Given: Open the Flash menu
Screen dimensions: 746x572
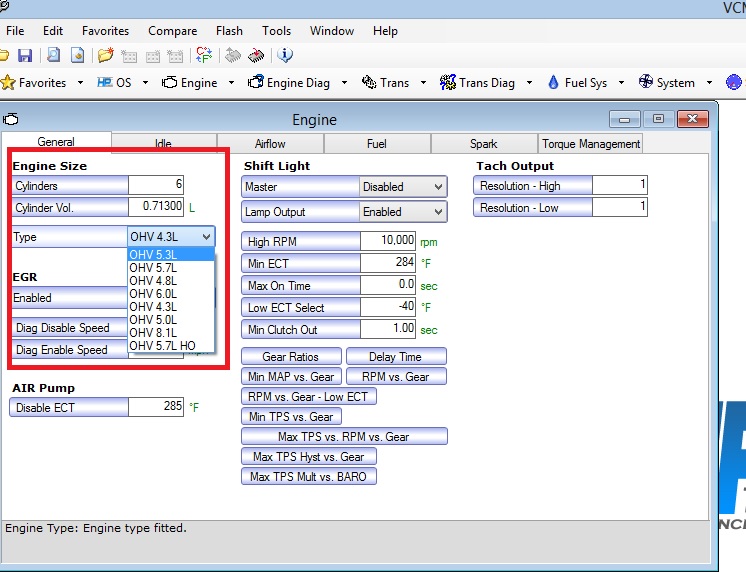Looking at the screenshot, I should coord(229,31).
